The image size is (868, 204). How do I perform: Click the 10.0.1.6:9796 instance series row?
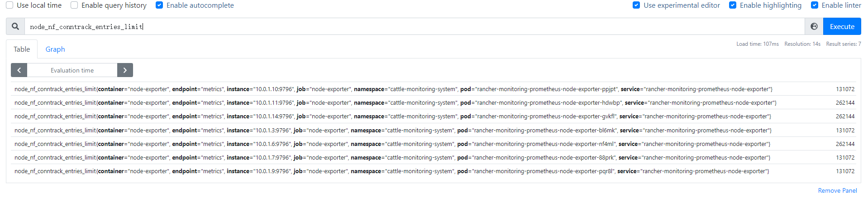[x=434, y=144]
